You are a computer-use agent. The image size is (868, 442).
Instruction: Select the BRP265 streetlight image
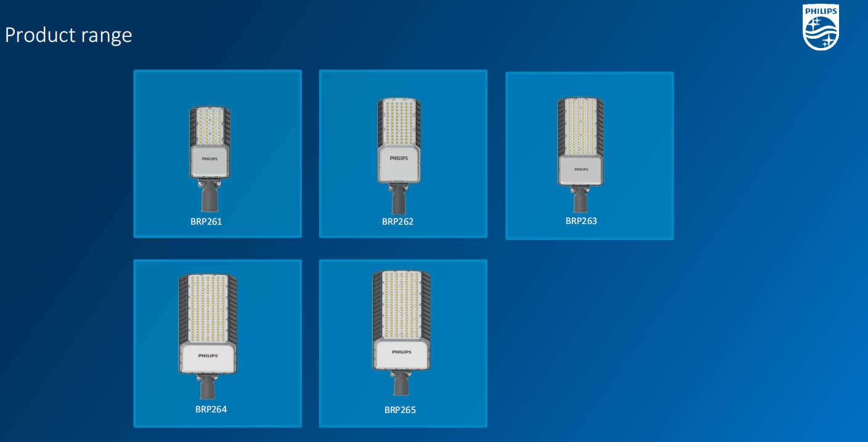click(x=401, y=332)
